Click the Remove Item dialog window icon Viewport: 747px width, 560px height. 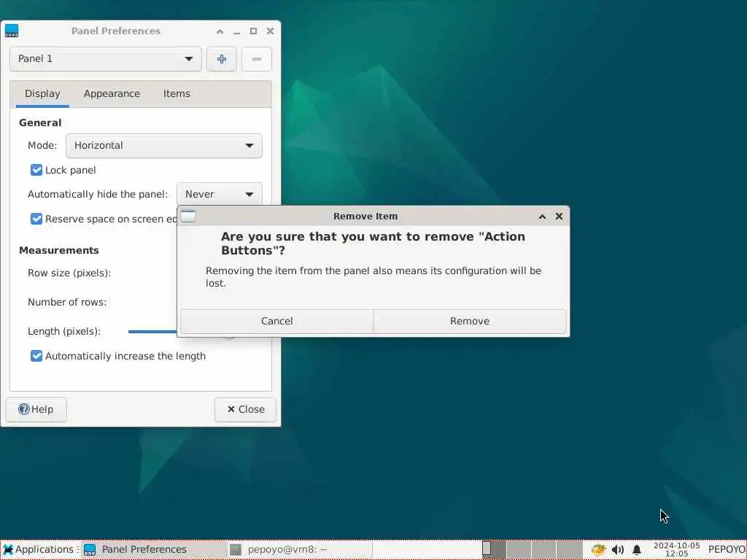tap(188, 216)
